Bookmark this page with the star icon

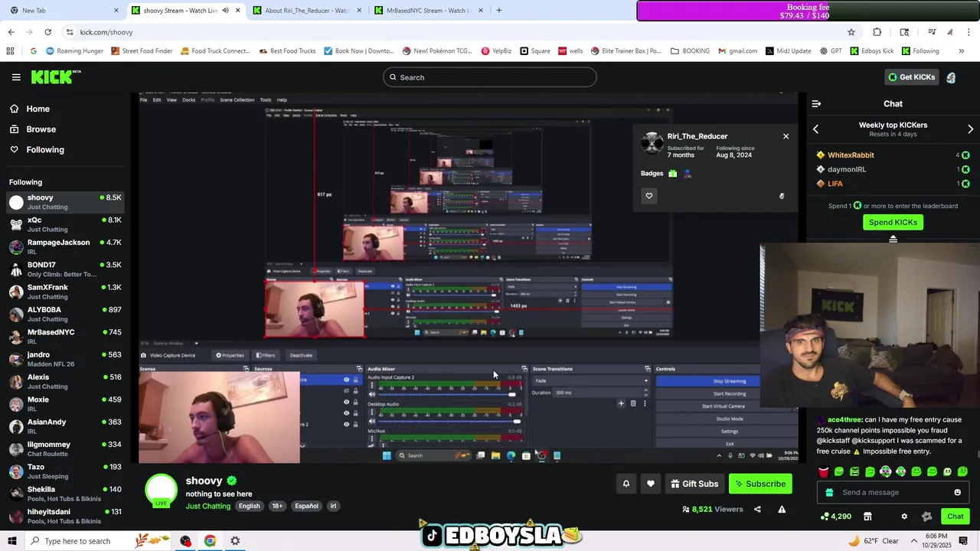851,32
